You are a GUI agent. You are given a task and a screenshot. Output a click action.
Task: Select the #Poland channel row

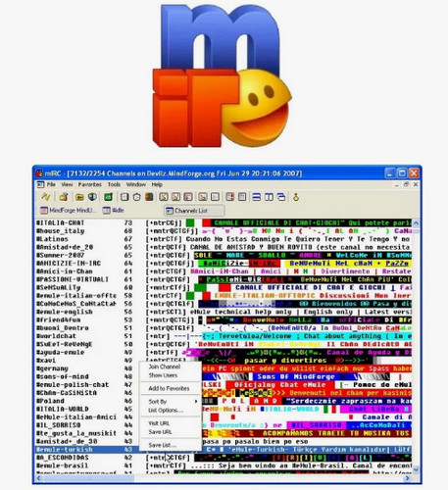pyautogui.click(x=224, y=401)
